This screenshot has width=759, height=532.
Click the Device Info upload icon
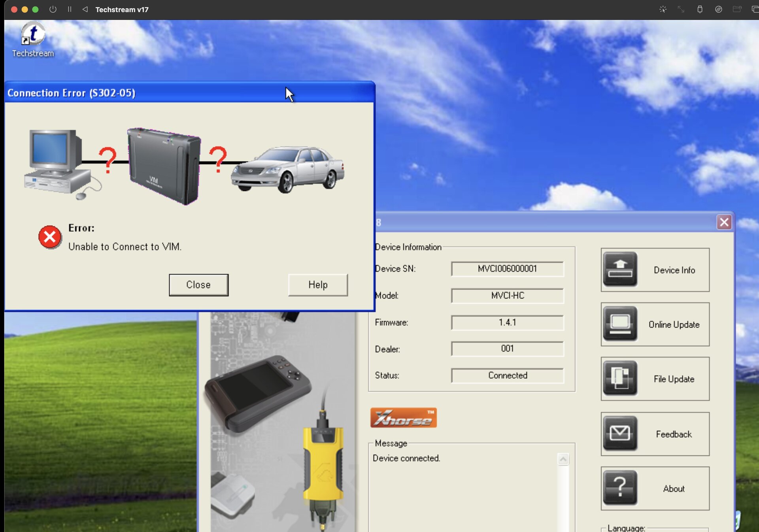pyautogui.click(x=620, y=270)
